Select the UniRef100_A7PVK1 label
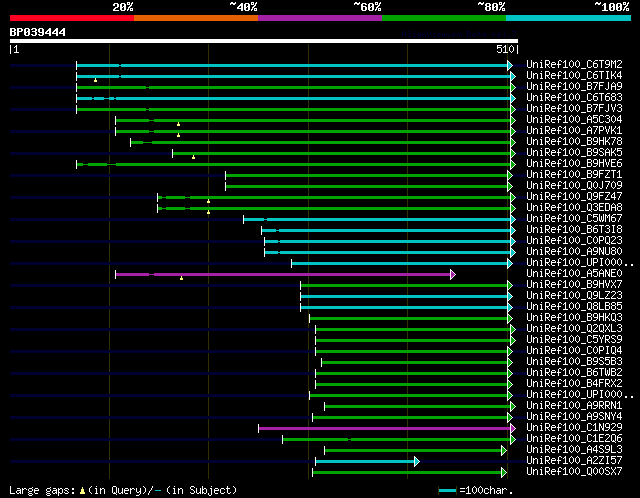The width and height of the screenshot is (640, 498). 574,131
